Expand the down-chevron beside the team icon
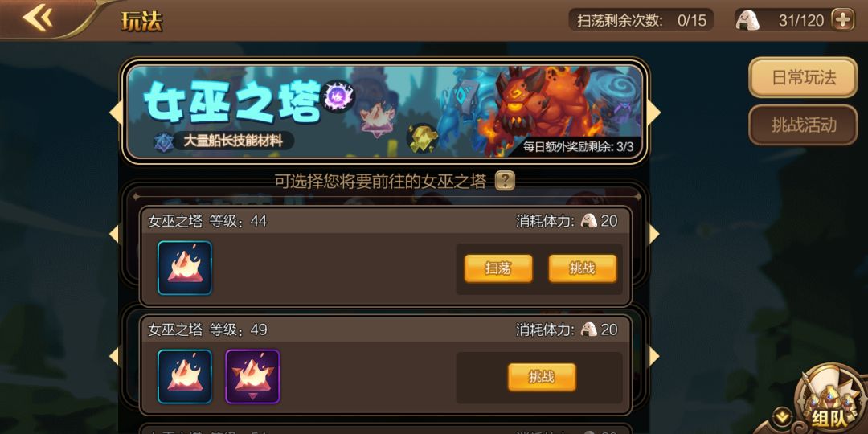Screen dimensions: 868x434 782,414
